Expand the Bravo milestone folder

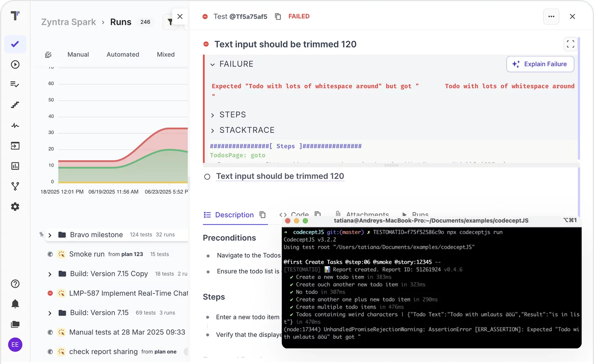[x=50, y=235]
